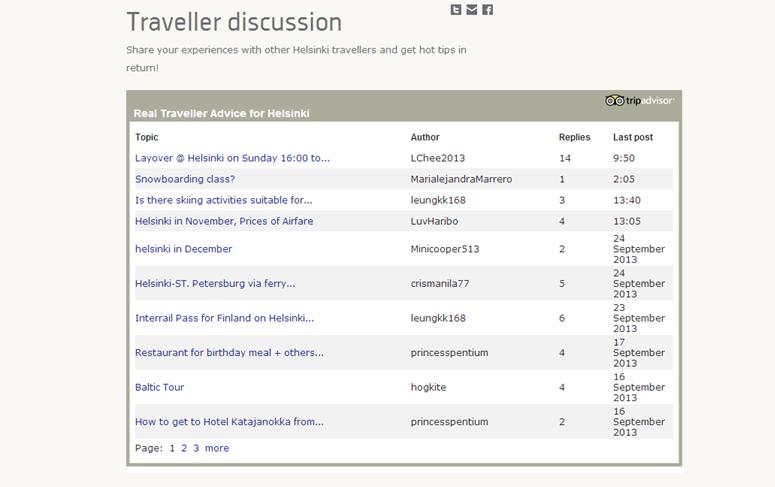Screen dimensions: 775x487
Task: Click the last post time '13:05'
Action: pyautogui.click(x=627, y=221)
